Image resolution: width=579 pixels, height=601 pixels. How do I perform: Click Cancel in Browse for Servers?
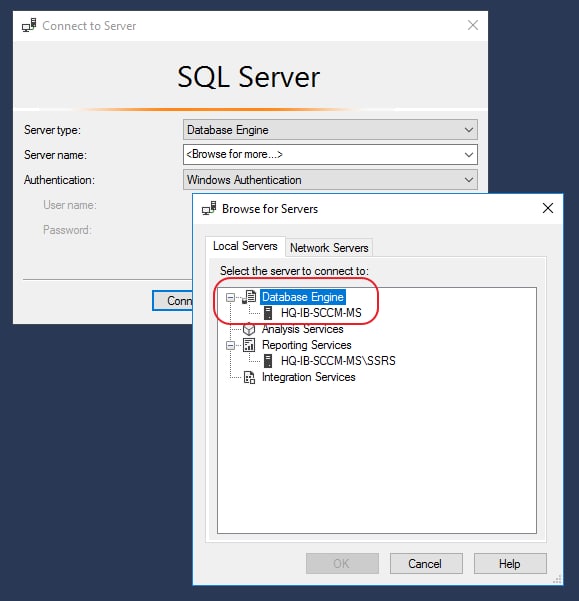426,563
